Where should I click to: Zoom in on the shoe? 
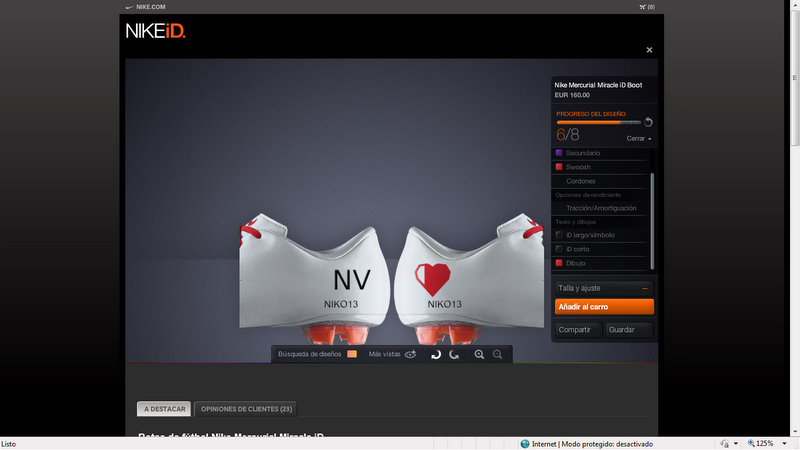479,355
